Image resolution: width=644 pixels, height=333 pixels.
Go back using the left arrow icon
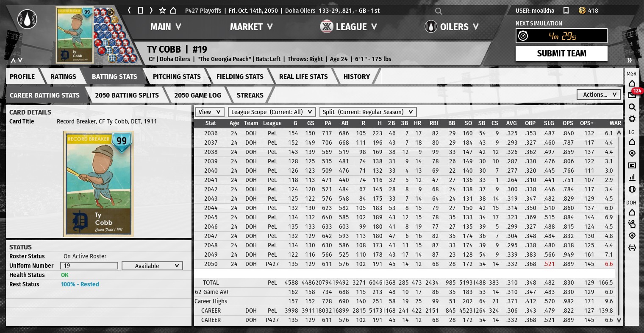click(130, 11)
